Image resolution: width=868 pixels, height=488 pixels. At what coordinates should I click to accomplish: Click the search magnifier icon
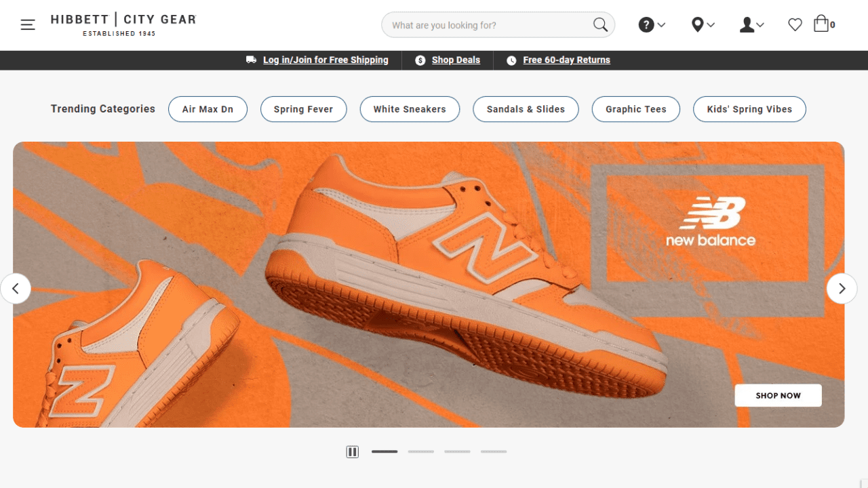coord(599,24)
